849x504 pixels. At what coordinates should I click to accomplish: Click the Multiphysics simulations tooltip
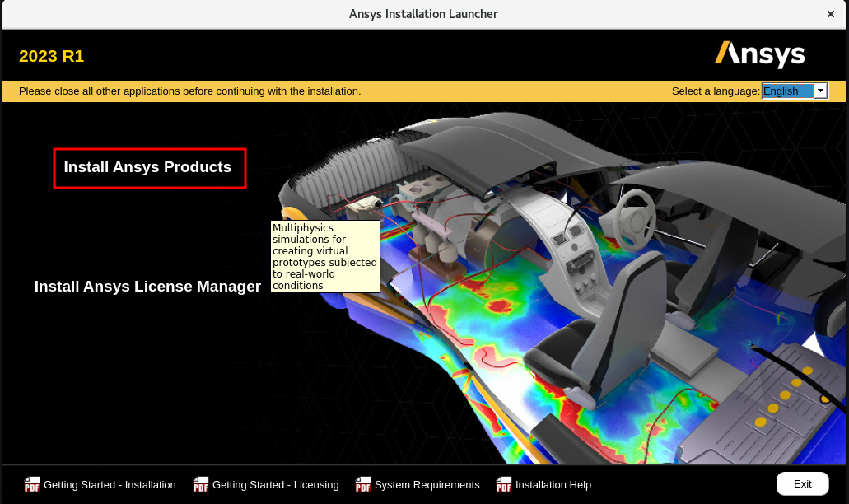click(x=325, y=257)
